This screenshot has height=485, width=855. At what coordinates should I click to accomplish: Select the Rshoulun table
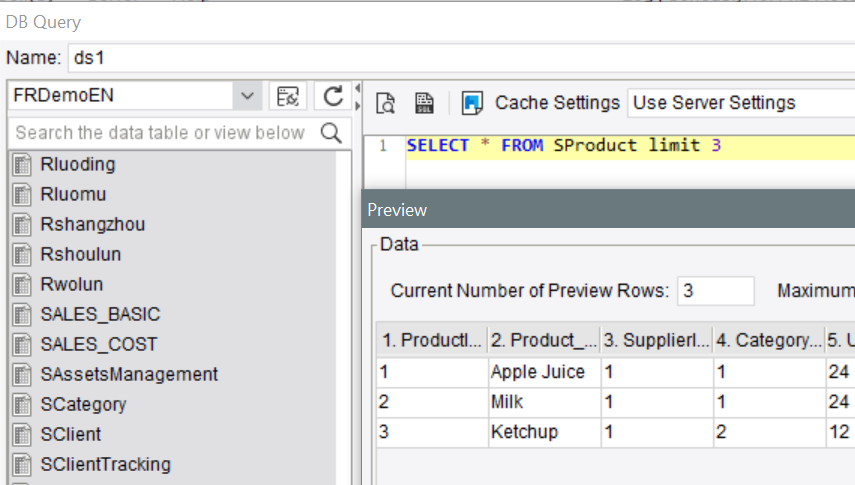coord(81,254)
